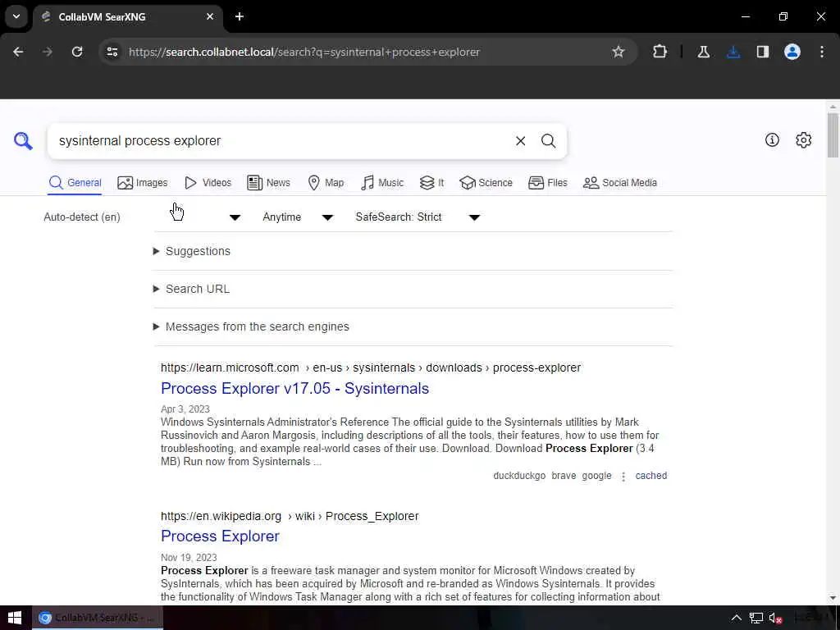Switch to the News tab
The width and height of the screenshot is (840, 630).
click(x=268, y=183)
